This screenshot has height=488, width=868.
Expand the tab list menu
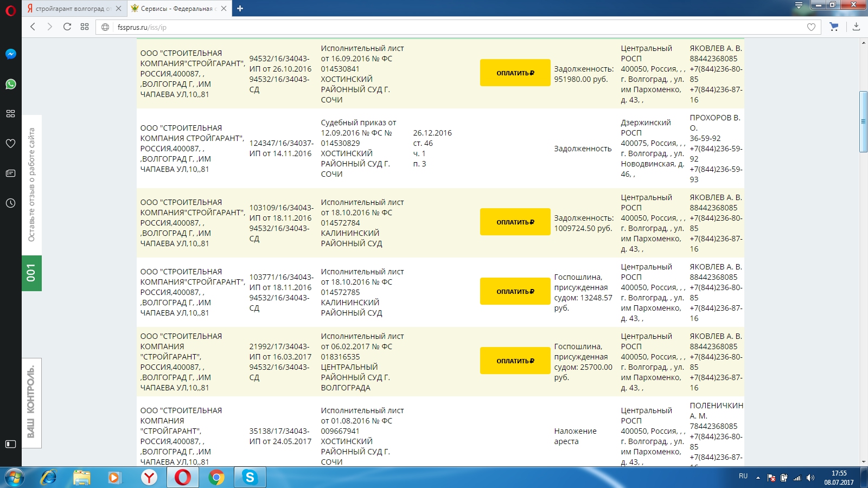(x=799, y=5)
